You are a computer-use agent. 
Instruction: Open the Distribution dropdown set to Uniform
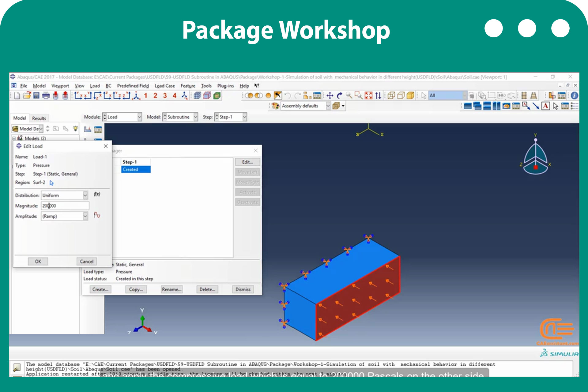click(x=65, y=195)
